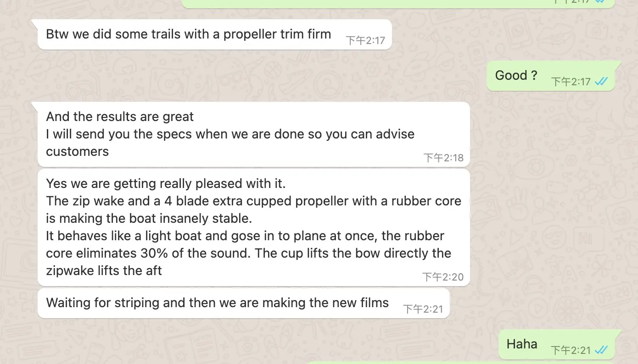Screen dimensions: 638x364
Task: Click the word "customers" in the specs message
Action: [77, 152]
